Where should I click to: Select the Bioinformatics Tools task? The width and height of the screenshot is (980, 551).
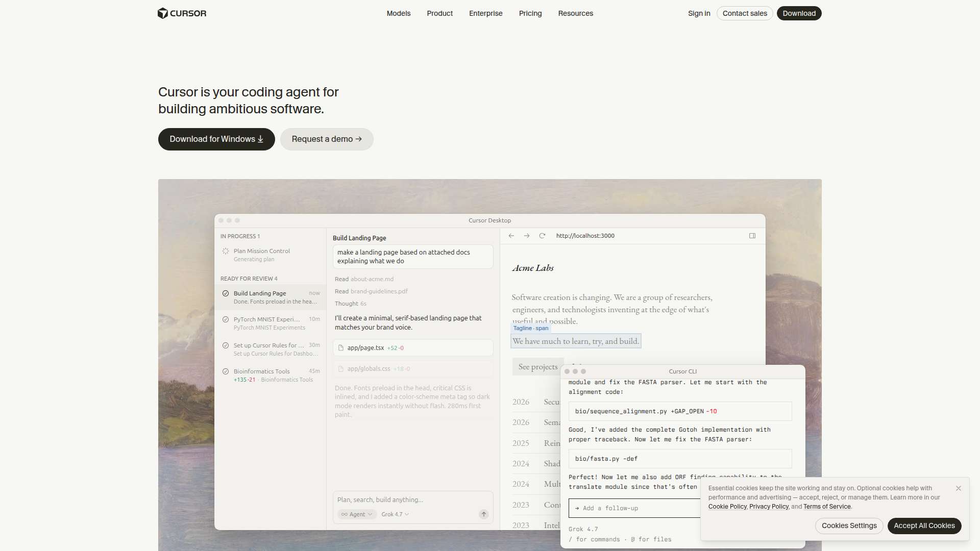pos(271,375)
